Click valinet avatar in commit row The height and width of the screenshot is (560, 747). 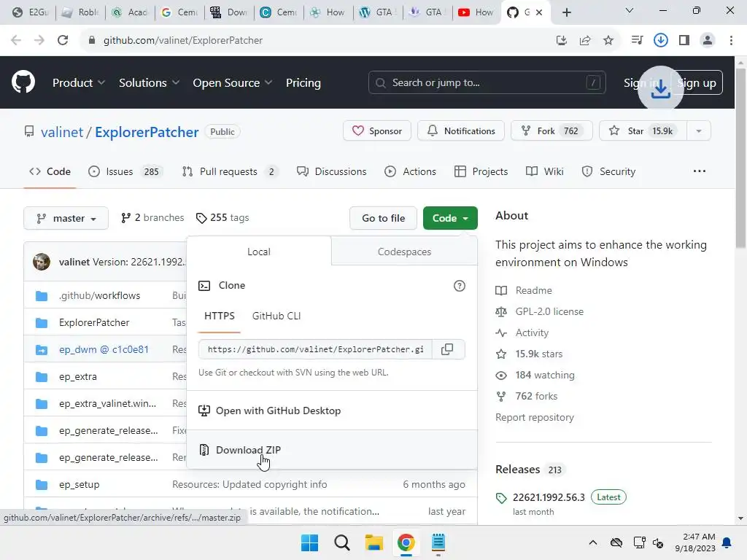click(42, 262)
